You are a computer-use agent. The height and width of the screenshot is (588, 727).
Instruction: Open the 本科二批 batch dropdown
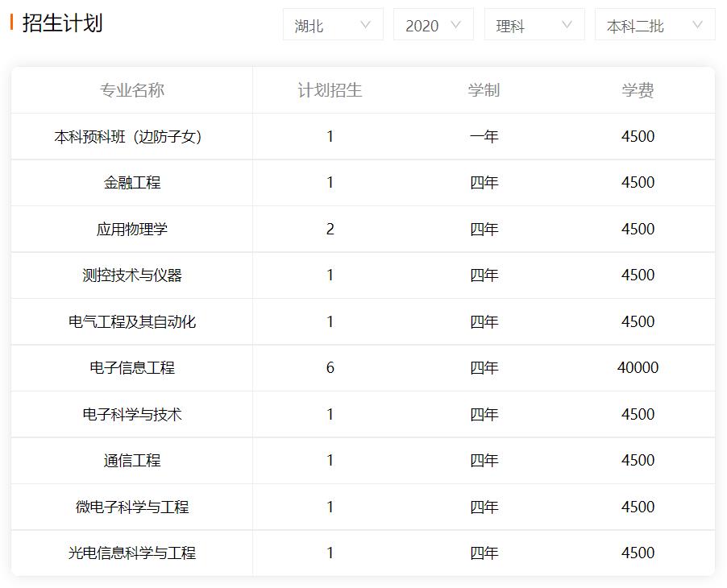(x=654, y=25)
